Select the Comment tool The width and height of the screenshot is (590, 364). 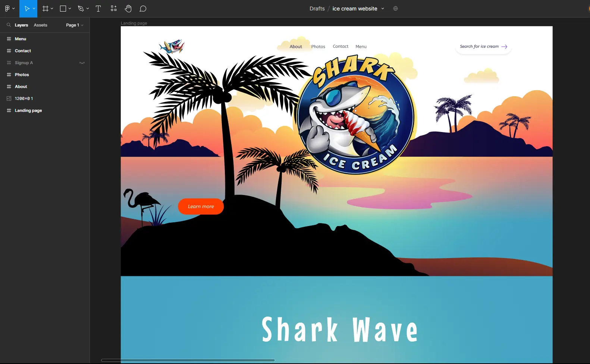coord(143,9)
